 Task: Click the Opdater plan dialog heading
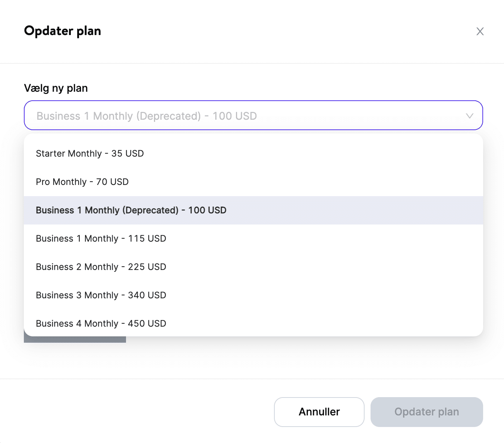tap(63, 31)
